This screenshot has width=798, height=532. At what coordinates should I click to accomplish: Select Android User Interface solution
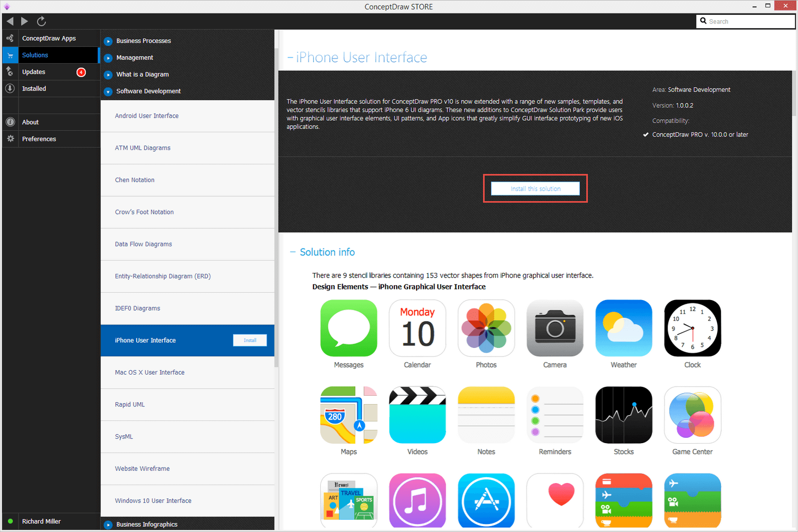pos(187,116)
